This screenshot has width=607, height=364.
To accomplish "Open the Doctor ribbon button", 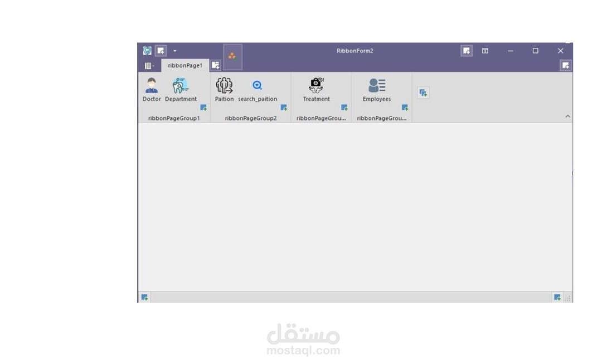I will tap(152, 89).
